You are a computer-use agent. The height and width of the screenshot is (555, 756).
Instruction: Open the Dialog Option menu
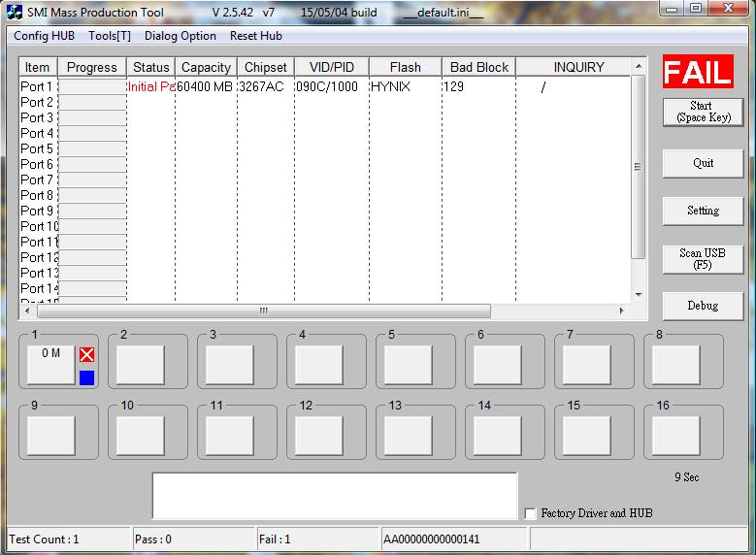tap(181, 36)
